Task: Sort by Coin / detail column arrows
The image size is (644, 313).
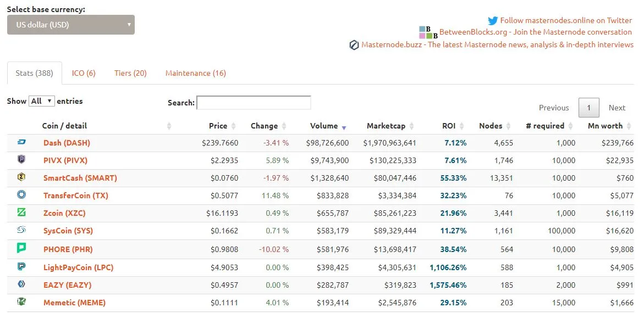Action: tap(169, 126)
